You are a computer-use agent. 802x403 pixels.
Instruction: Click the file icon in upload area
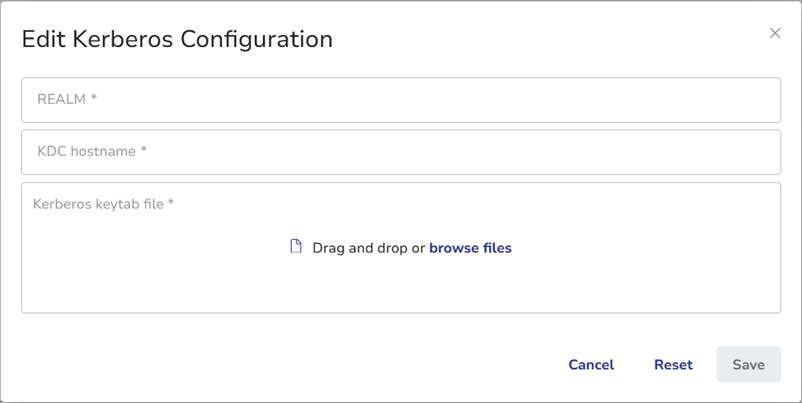point(296,247)
